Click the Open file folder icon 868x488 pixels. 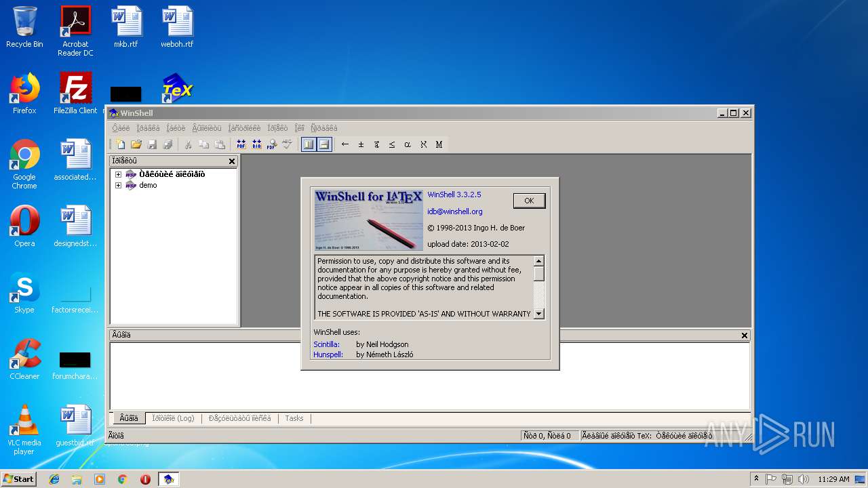(136, 144)
